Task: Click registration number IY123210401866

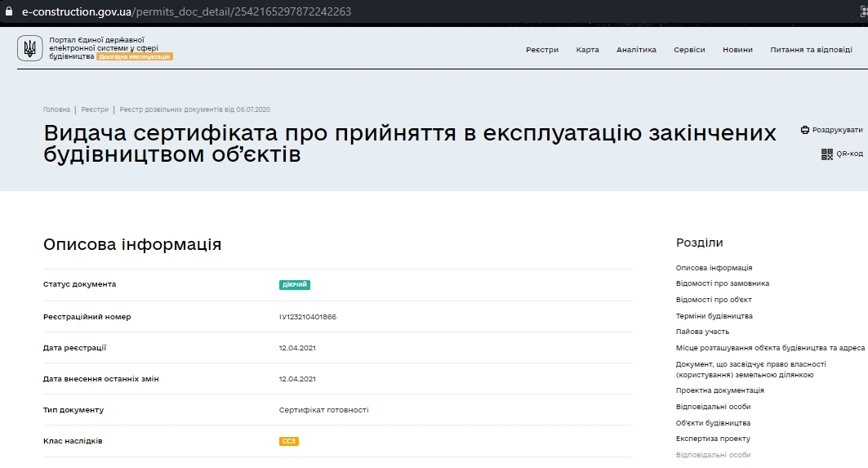Action: tap(308, 317)
